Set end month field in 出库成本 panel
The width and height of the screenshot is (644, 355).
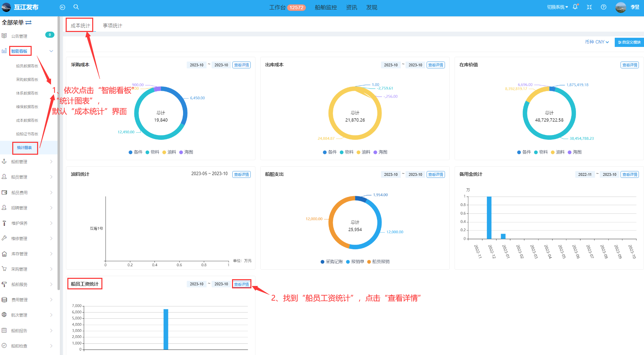point(415,65)
